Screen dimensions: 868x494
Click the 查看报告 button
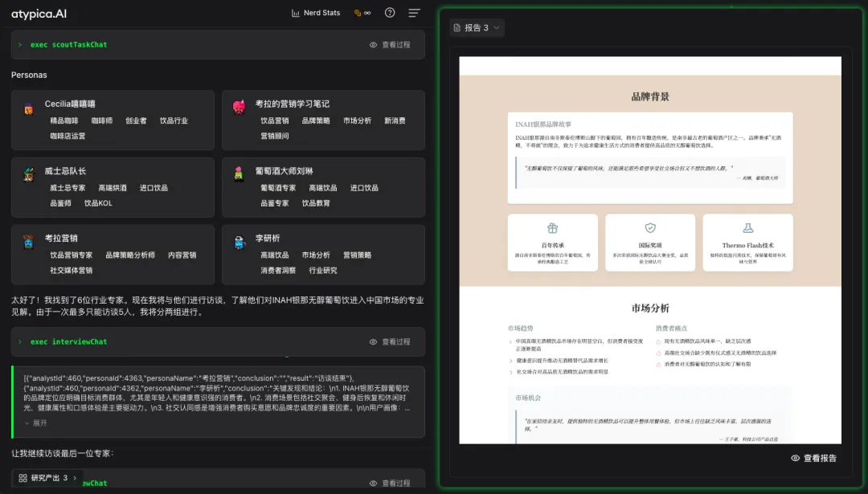[813, 458]
